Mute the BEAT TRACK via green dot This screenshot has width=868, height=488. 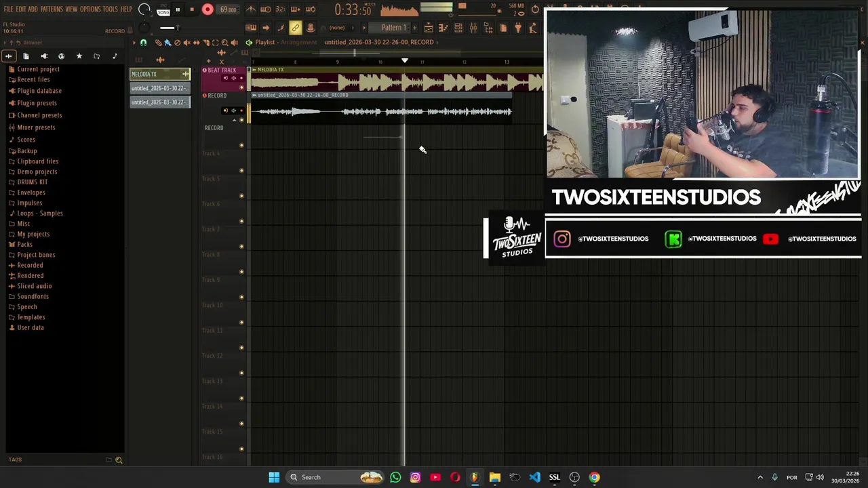point(241,87)
